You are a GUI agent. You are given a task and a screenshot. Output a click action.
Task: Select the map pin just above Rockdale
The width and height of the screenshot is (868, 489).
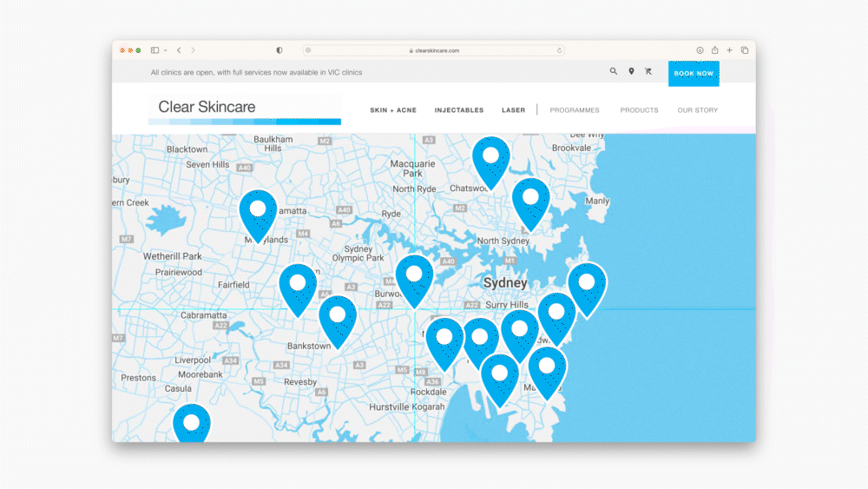(x=444, y=343)
